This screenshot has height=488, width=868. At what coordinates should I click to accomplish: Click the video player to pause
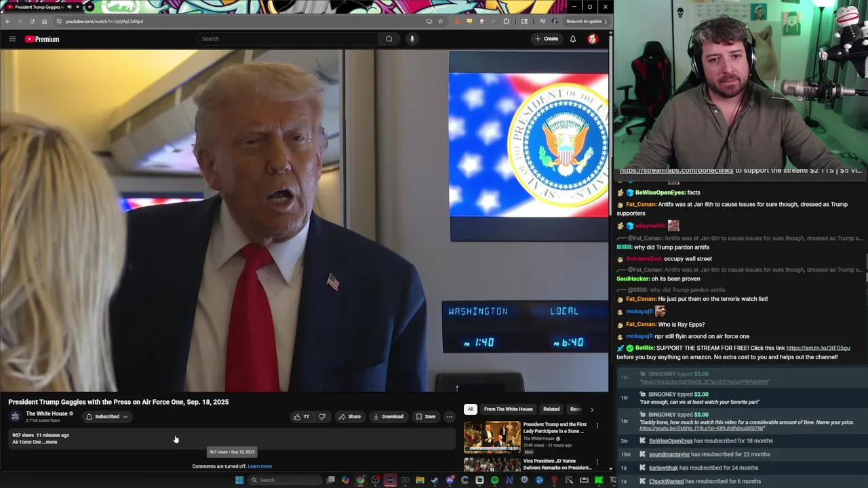click(304, 220)
